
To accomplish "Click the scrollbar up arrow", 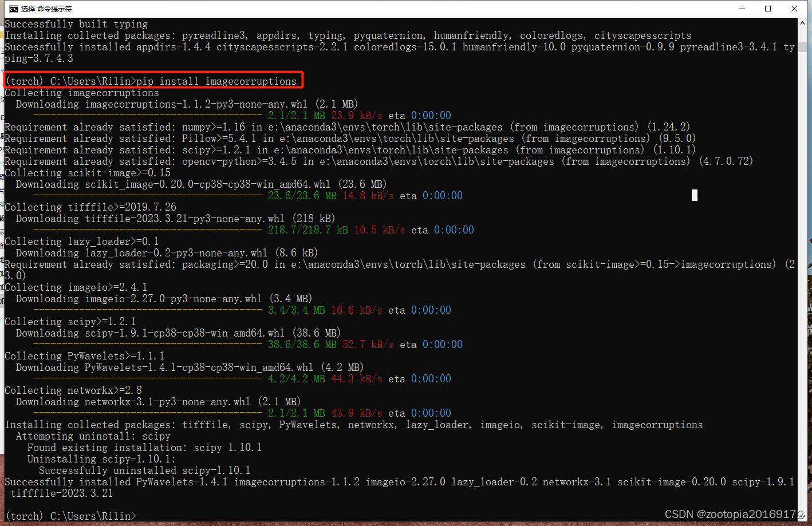I will 802,23.
